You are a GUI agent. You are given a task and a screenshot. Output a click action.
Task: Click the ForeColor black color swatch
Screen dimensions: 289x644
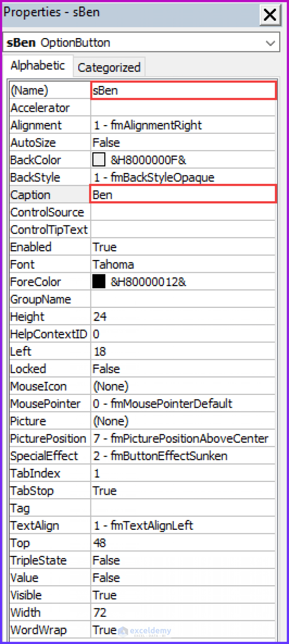click(98, 281)
